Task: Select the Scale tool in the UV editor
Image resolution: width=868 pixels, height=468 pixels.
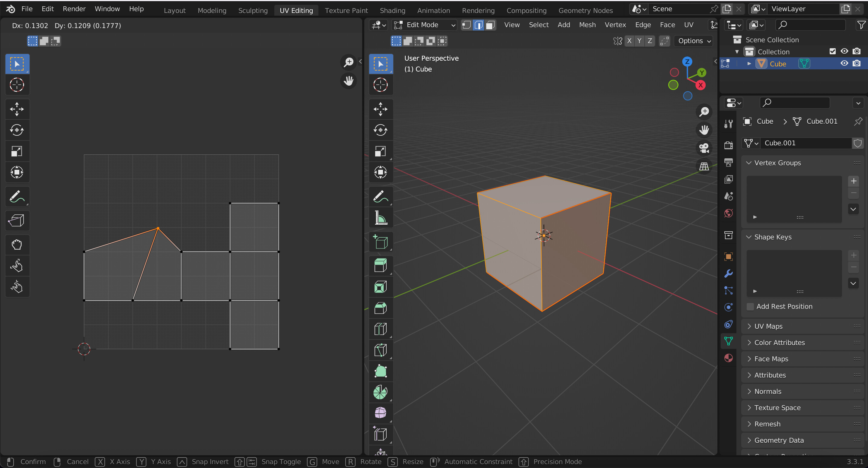Action: (x=17, y=151)
